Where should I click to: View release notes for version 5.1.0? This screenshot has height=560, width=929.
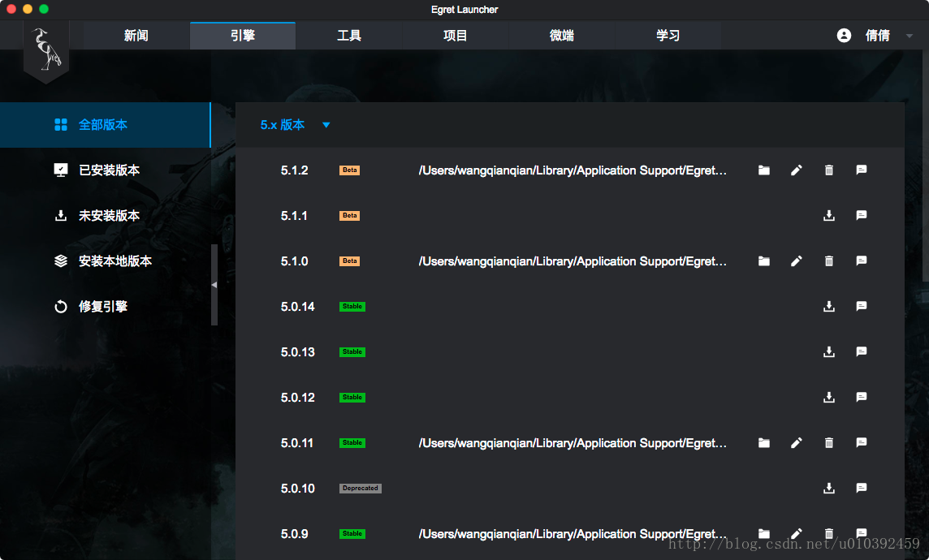[862, 261]
